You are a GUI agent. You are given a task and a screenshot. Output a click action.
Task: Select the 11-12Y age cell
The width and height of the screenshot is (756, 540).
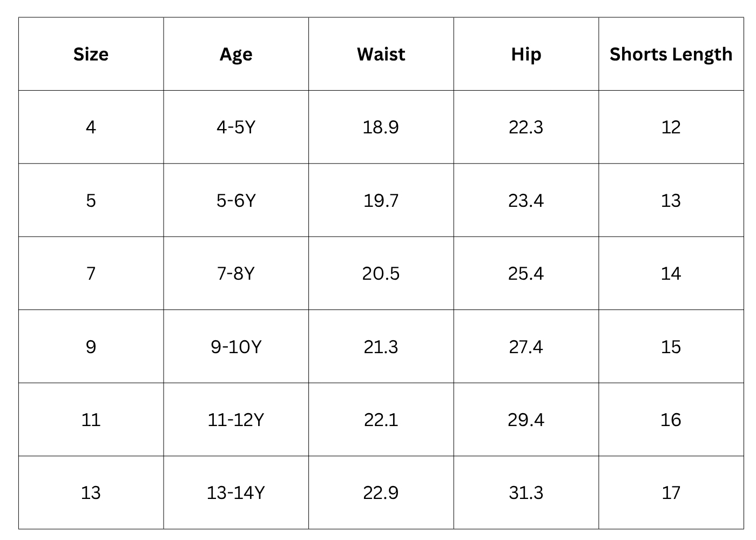point(236,420)
